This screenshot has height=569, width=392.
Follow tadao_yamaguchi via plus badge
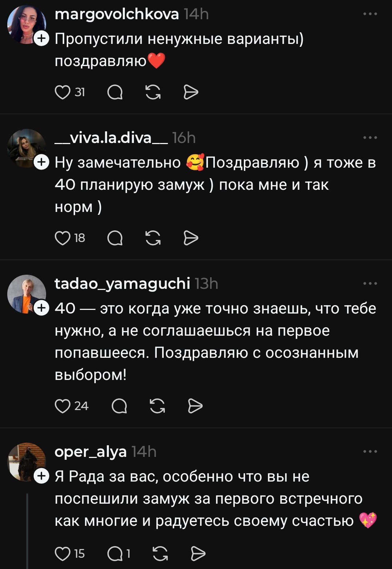click(x=41, y=308)
